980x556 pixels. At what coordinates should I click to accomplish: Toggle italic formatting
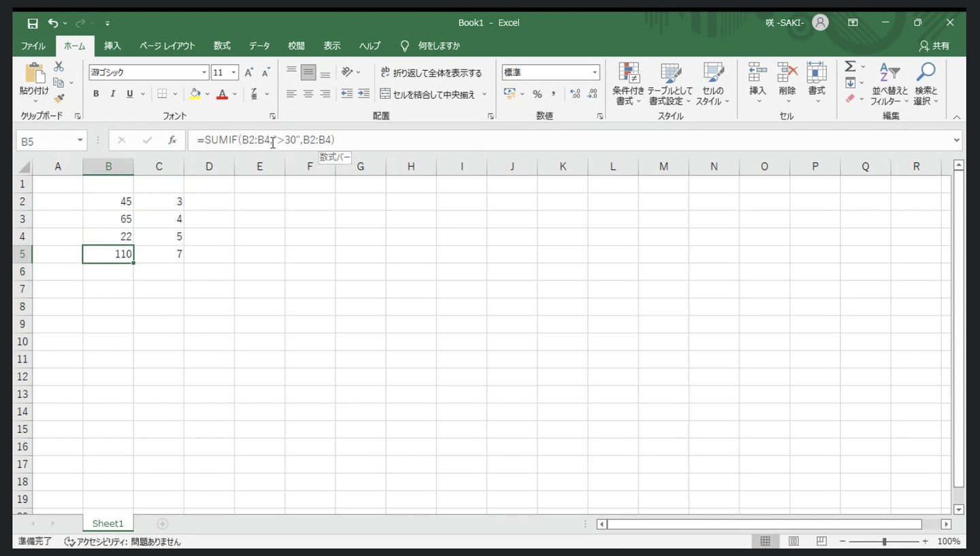113,94
